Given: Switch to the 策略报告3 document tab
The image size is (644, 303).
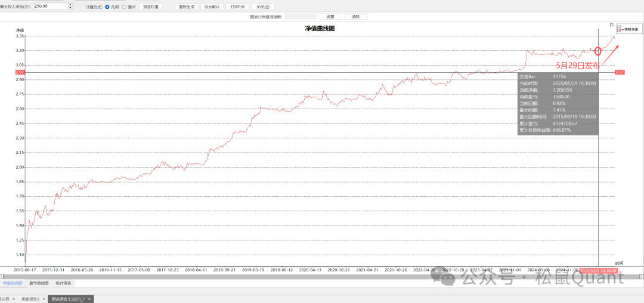Looking at the screenshot, I should [x=30, y=298].
